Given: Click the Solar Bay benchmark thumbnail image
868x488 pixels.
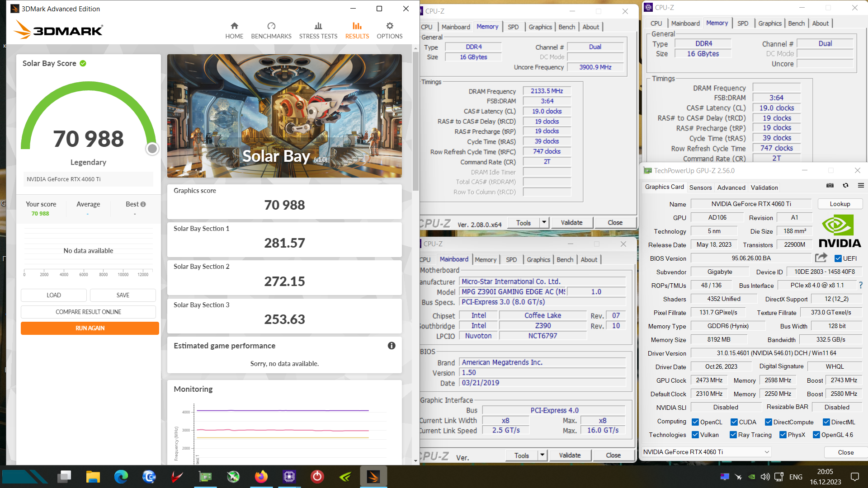Looking at the screenshot, I should tap(284, 116).
